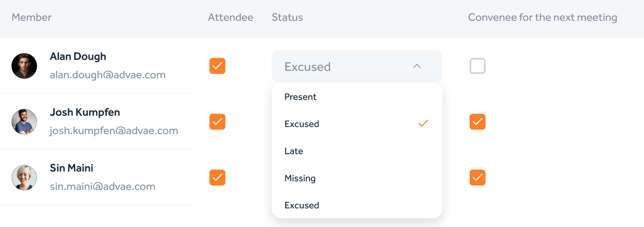Screen dimensions: 644x227
Task: Click Josh Kumpfen's profile avatar
Action: 24,122
